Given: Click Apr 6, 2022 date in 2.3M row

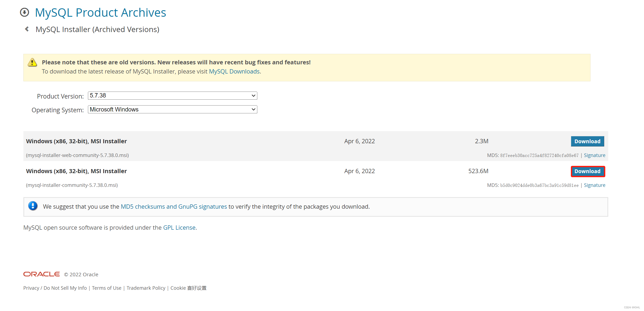Looking at the screenshot, I should (x=360, y=141).
